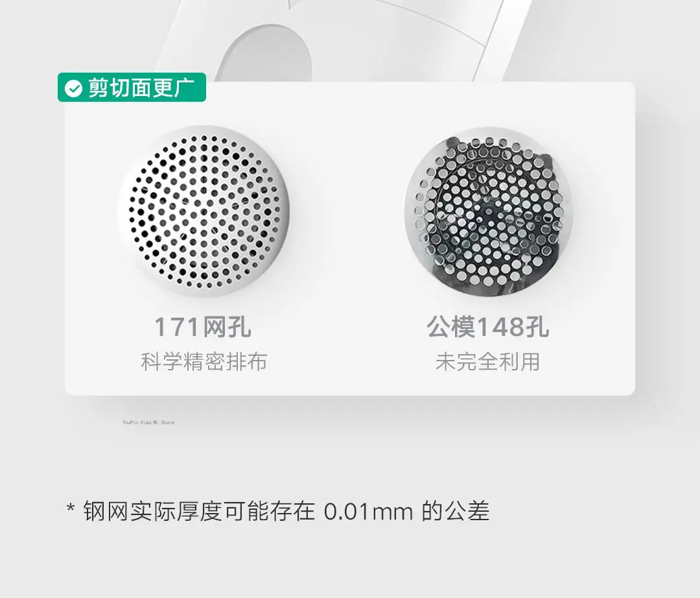Click the asterisk before the footnote
This screenshot has width=700, height=598.
[x=70, y=508]
